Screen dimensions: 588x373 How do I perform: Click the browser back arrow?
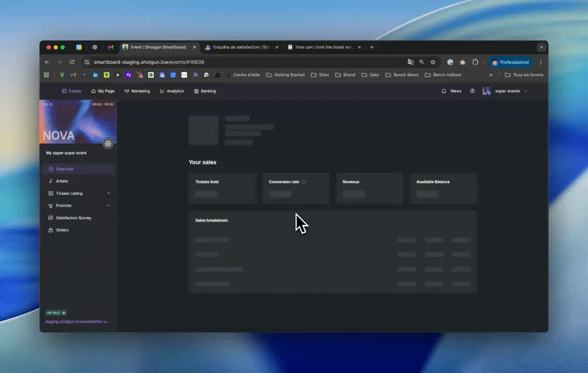point(47,62)
